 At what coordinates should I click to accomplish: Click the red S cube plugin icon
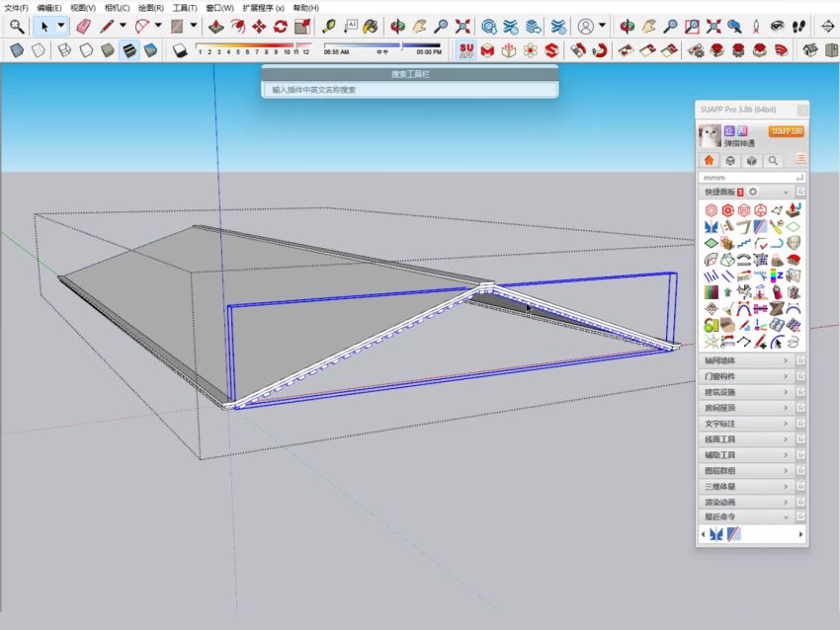click(x=551, y=50)
